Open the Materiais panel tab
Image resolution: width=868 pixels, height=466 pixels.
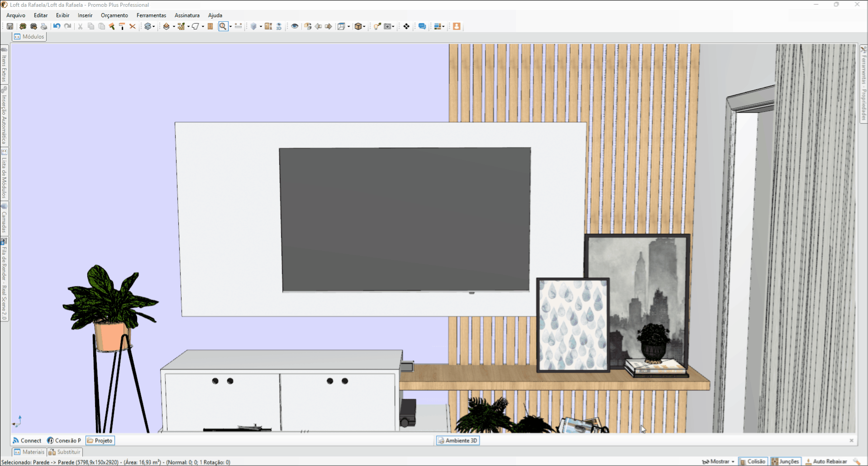[29, 452]
